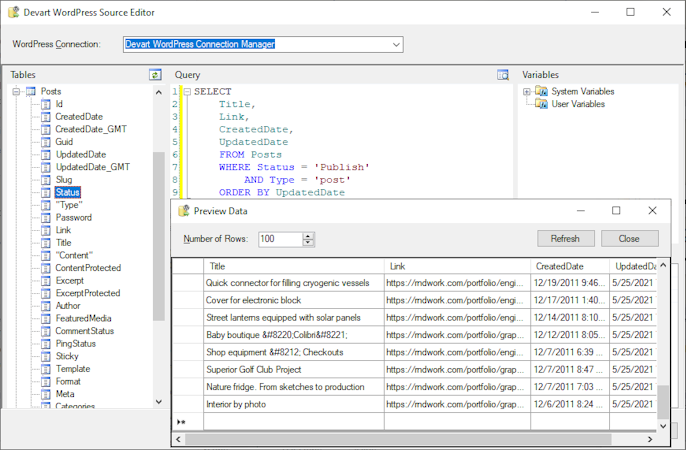
Task: Click the Guid column icon in tree
Action: [x=46, y=142]
